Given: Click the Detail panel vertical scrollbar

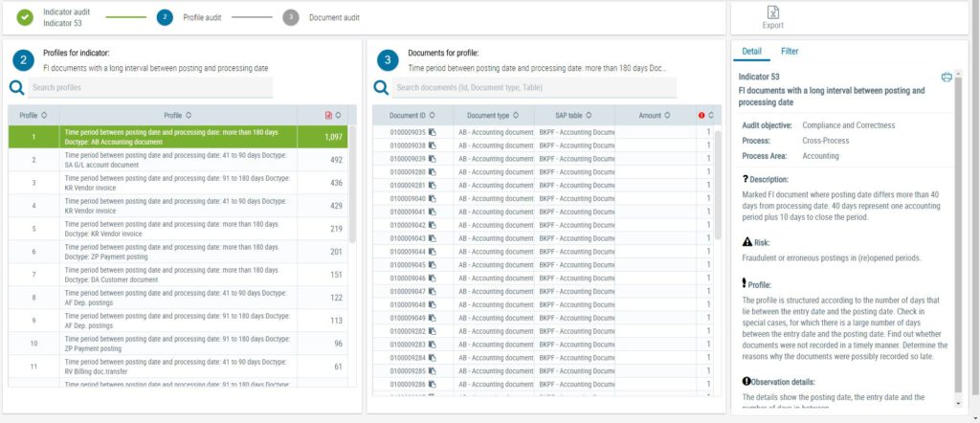Looking at the screenshot, I should [x=958, y=234].
